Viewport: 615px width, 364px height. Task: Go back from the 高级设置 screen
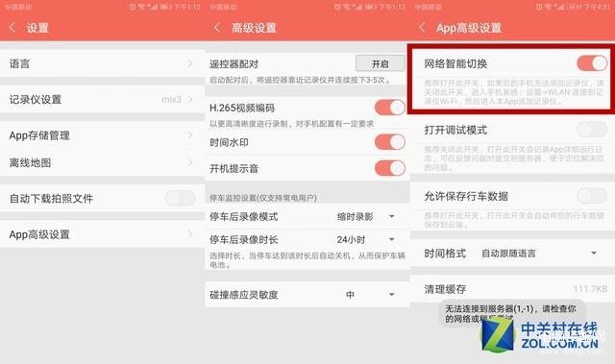point(217,28)
